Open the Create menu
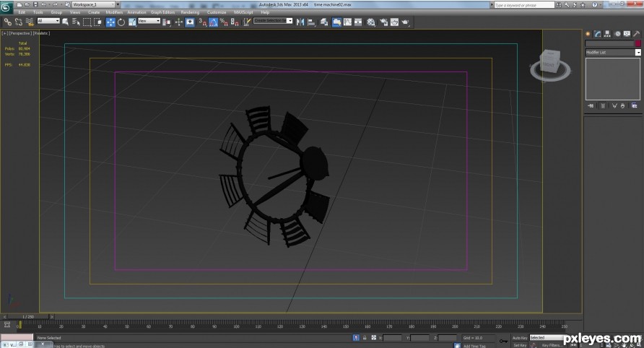The height and width of the screenshot is (348, 644). (94, 12)
